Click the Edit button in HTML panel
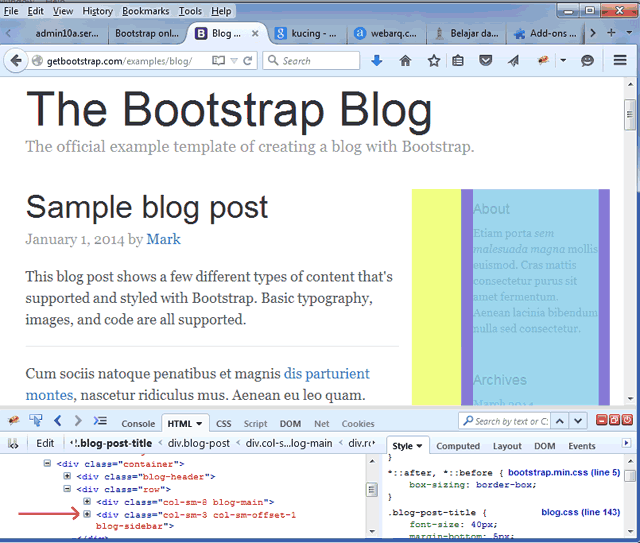The image size is (640, 543). tap(45, 443)
